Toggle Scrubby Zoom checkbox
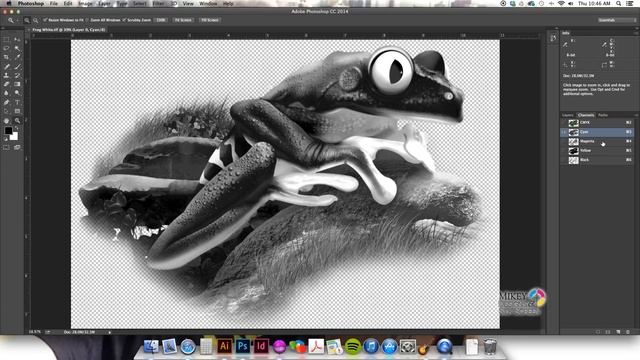Image resolution: width=640 pixels, height=360 pixels. [124, 20]
